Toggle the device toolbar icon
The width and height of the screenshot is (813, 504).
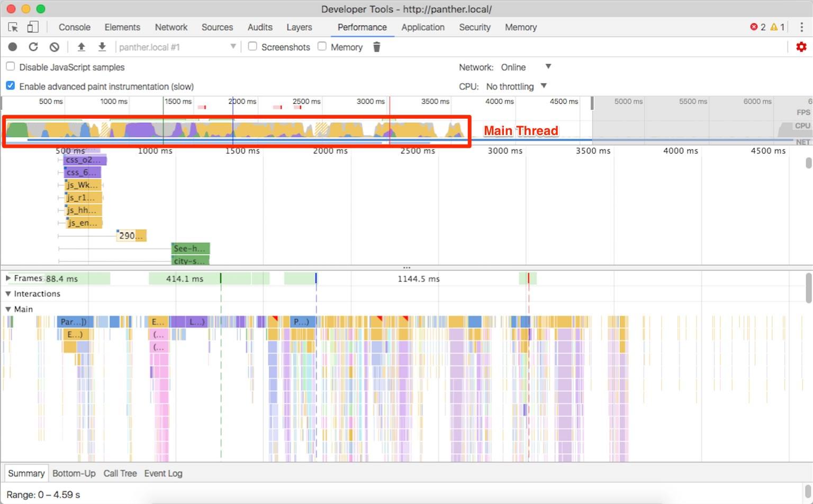(x=33, y=26)
